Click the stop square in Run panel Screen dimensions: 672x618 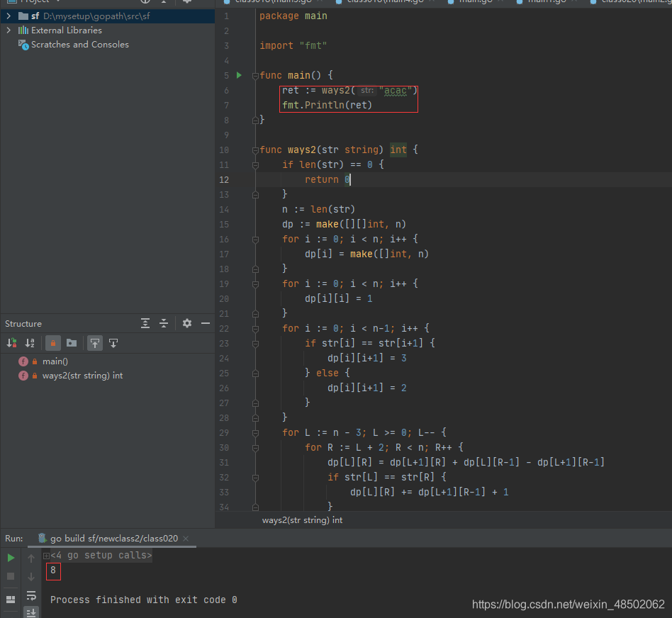[x=11, y=576]
